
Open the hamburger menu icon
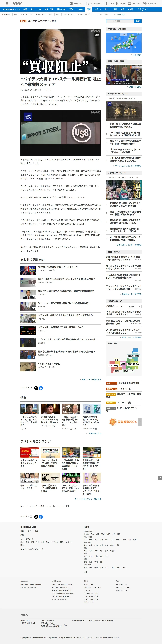pyautogui.click(x=7, y=4)
